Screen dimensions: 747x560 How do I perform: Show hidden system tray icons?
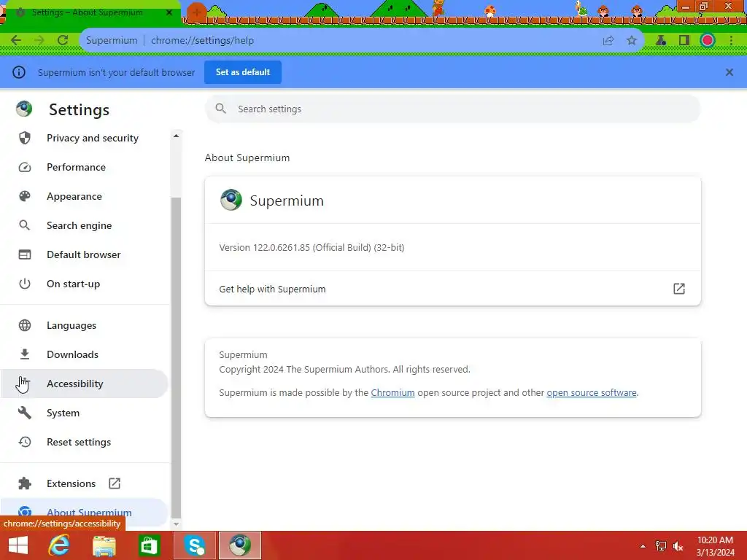pyautogui.click(x=643, y=546)
